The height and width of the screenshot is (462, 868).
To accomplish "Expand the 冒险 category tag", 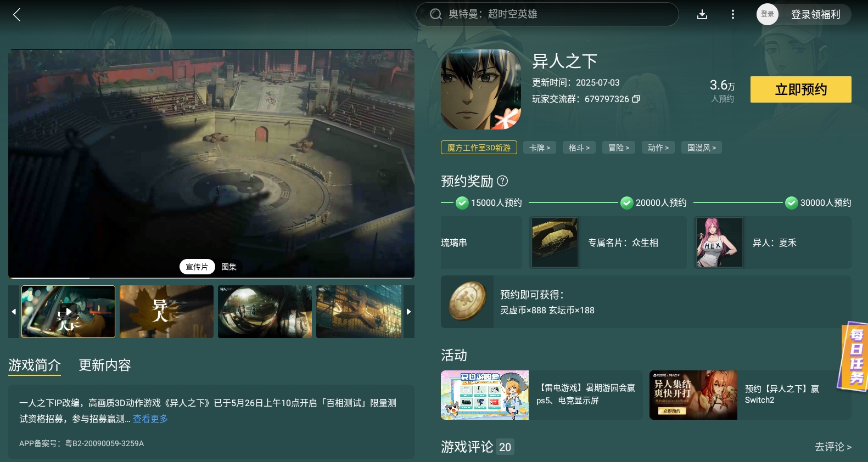I will [619, 148].
